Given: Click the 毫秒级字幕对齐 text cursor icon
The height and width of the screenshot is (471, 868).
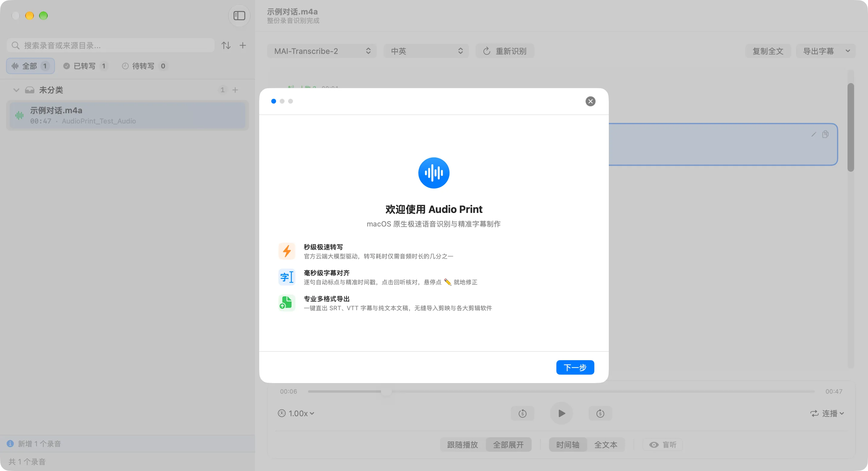Looking at the screenshot, I should coord(287,277).
